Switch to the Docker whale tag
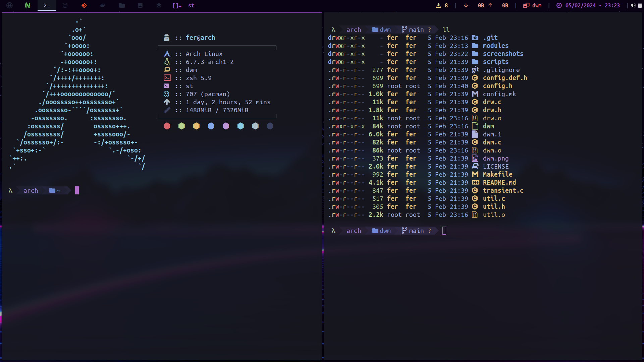 pyautogui.click(x=103, y=5)
